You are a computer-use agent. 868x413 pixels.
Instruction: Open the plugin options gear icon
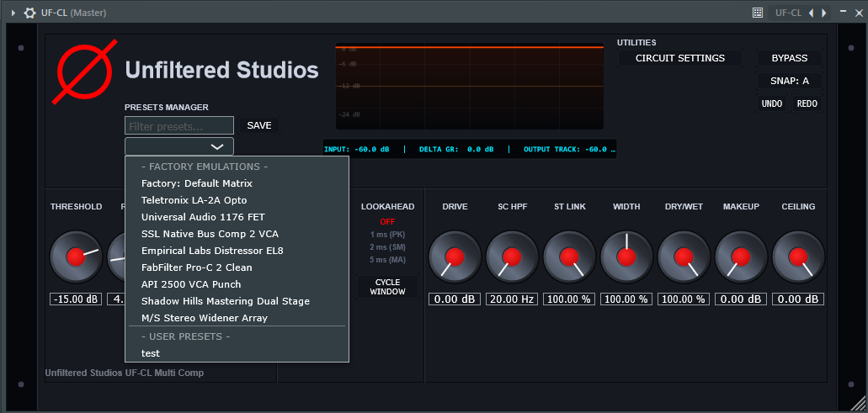[x=30, y=12]
